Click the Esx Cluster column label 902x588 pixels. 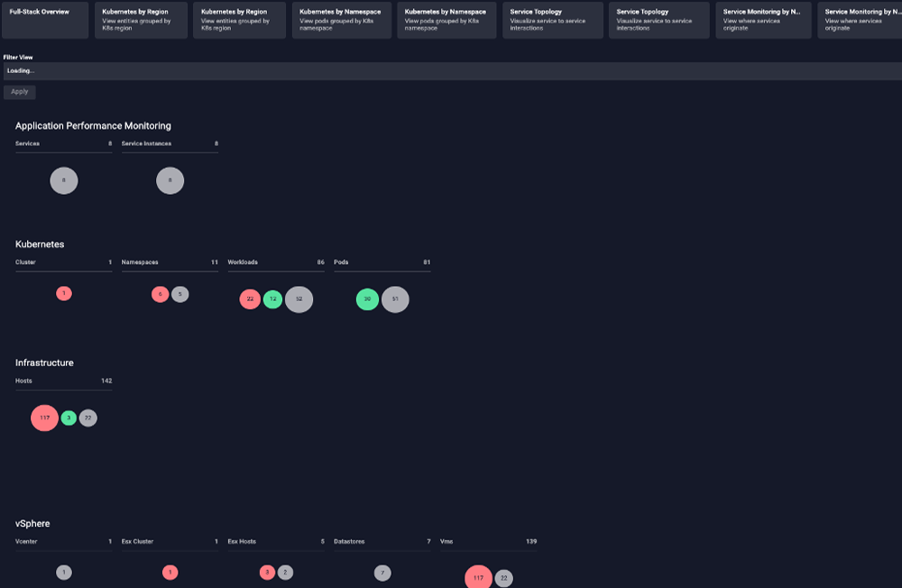click(x=137, y=542)
